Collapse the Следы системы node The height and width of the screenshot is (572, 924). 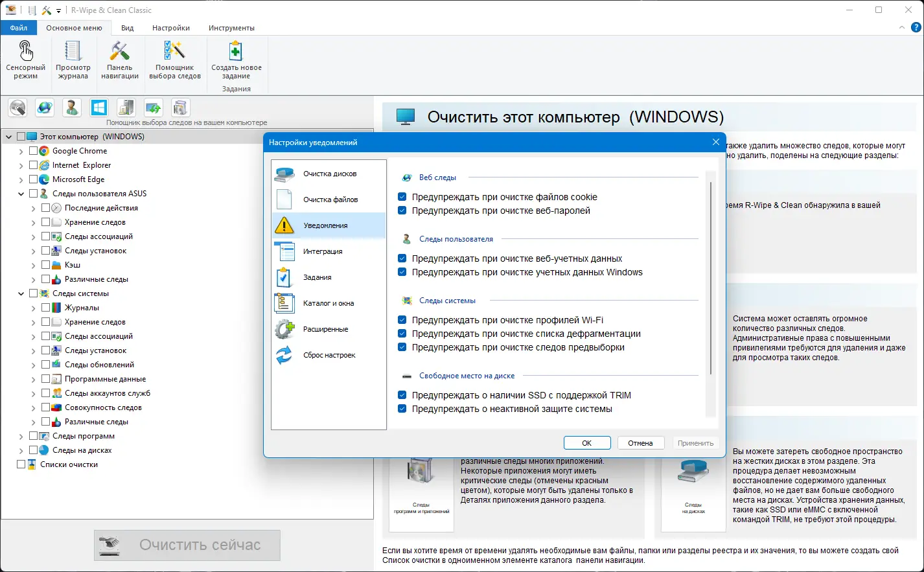pos(21,293)
